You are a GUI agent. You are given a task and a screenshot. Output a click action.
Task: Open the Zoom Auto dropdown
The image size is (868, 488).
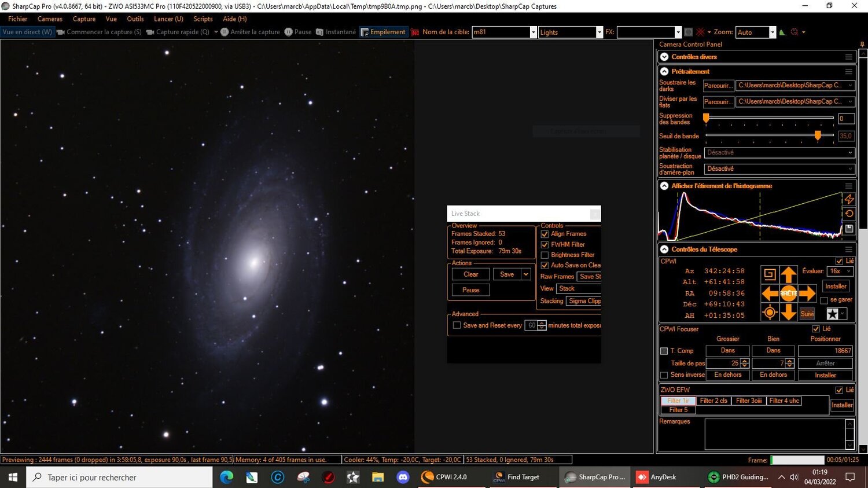[x=772, y=32]
